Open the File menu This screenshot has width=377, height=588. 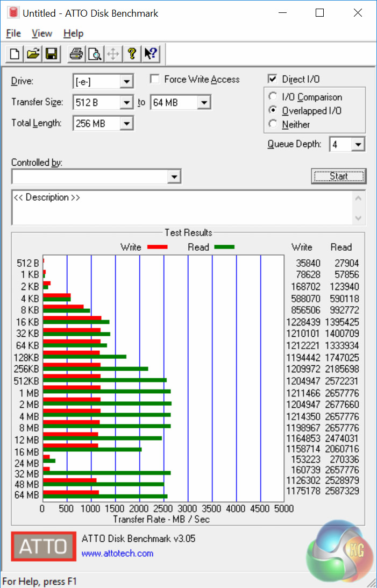pos(13,33)
